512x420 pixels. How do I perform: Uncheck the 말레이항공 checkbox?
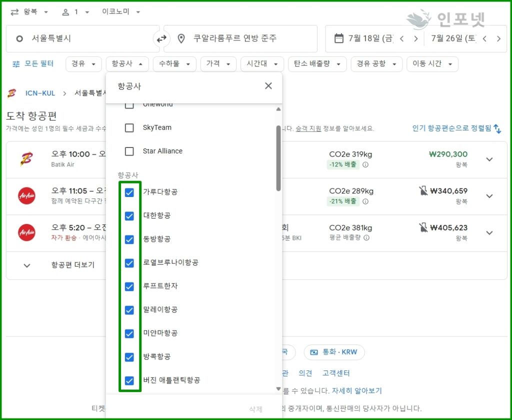click(x=129, y=310)
